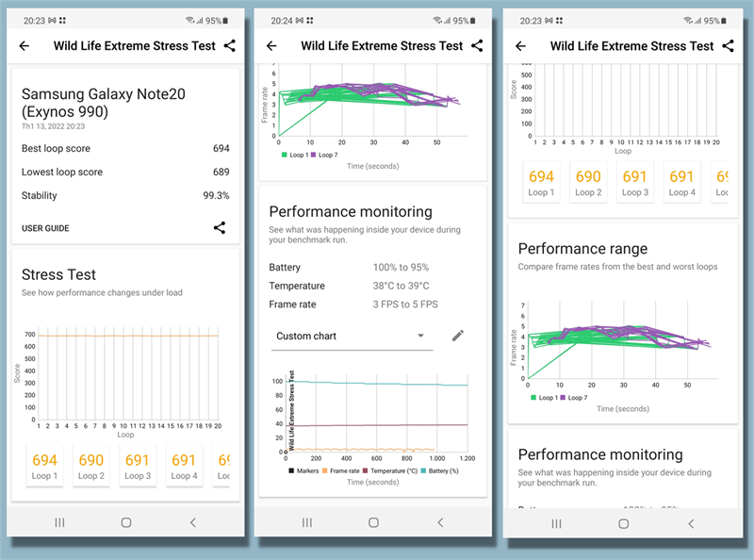Tap custom performance chart in middle phone
Screen dimensions: 754x560
(x=372, y=414)
